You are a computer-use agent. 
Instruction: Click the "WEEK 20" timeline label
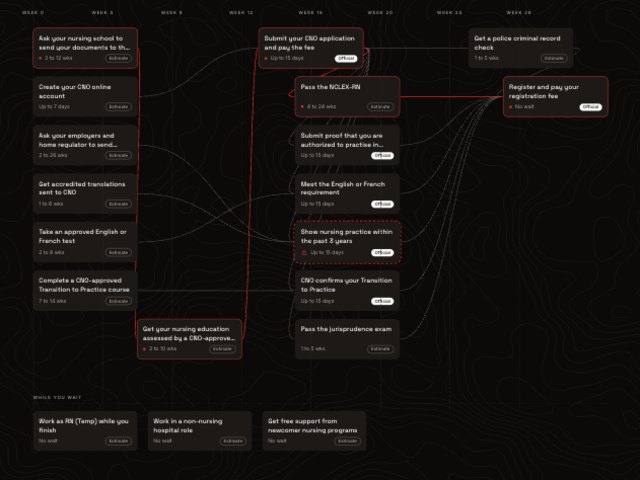tap(380, 13)
